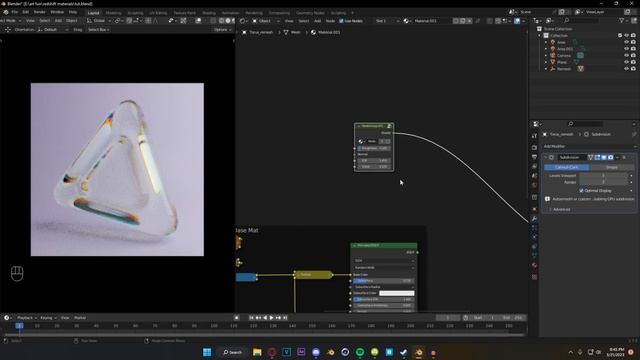Image resolution: width=640 pixels, height=360 pixels.
Task: Open the Physics properties tab icon
Action: (534, 237)
